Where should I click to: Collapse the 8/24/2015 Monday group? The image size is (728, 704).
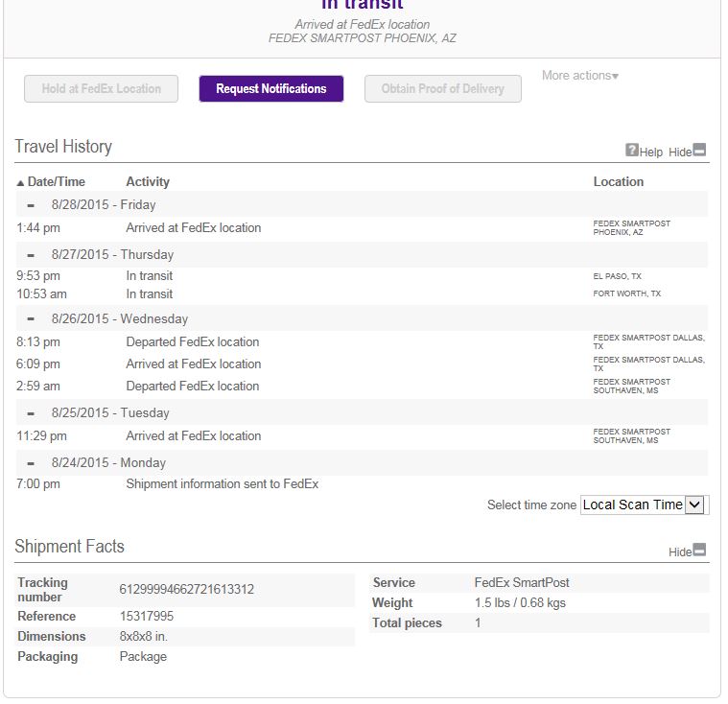31,463
